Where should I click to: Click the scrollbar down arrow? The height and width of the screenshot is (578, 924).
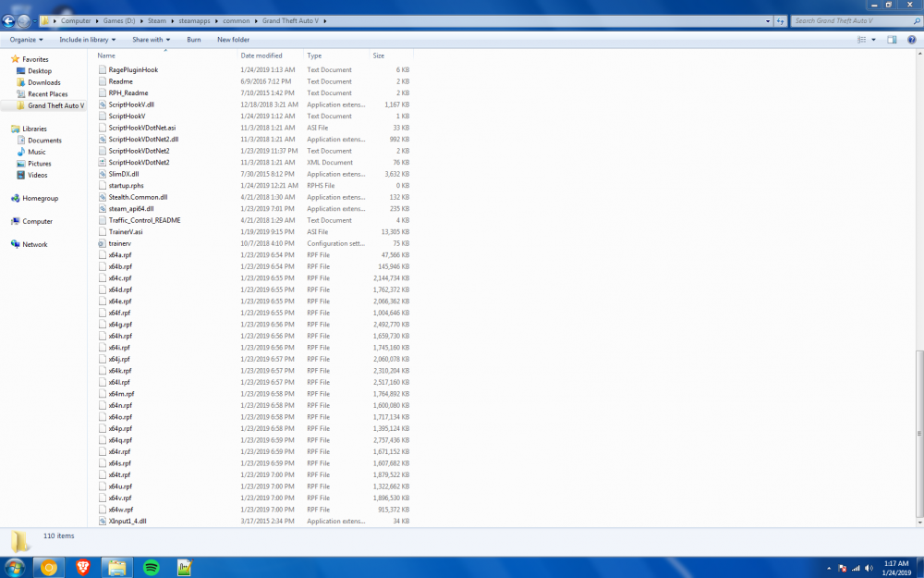(x=919, y=523)
